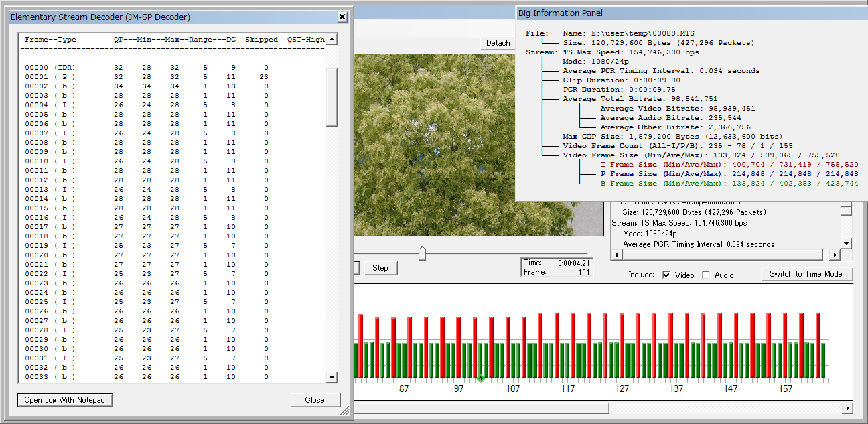The width and height of the screenshot is (868, 424).
Task: Click the small info panel's scroll down arrow
Action: coord(847,244)
